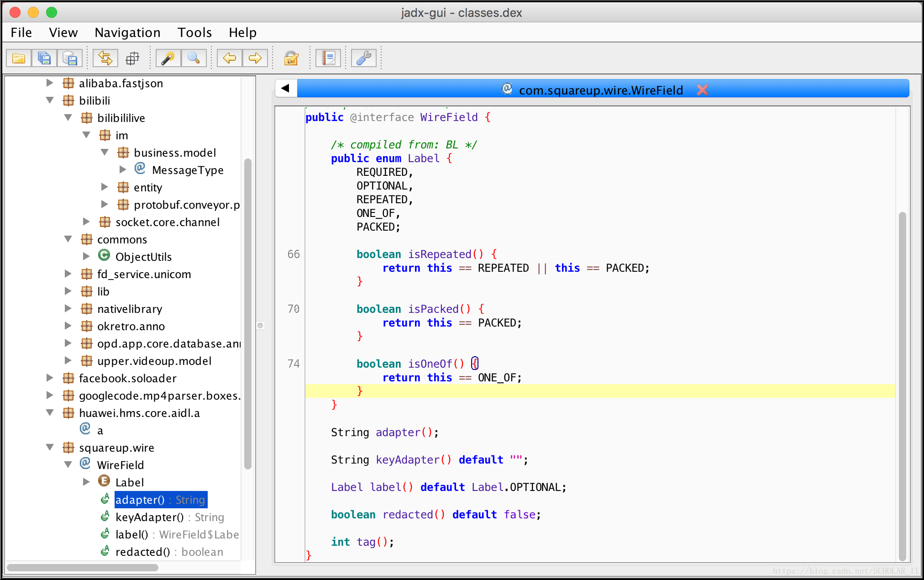924x580 pixels.
Task: Click the annotation icon for class a
Action: (85, 429)
